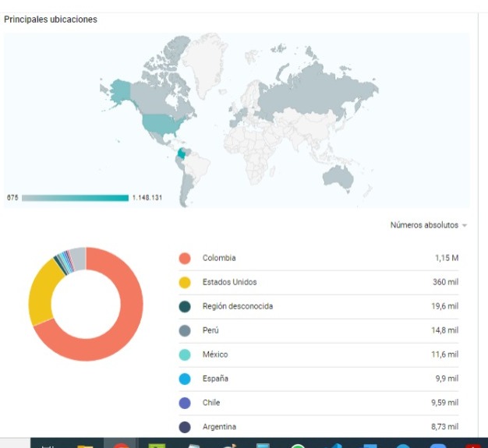Click the 9,59 mil value

click(x=445, y=403)
